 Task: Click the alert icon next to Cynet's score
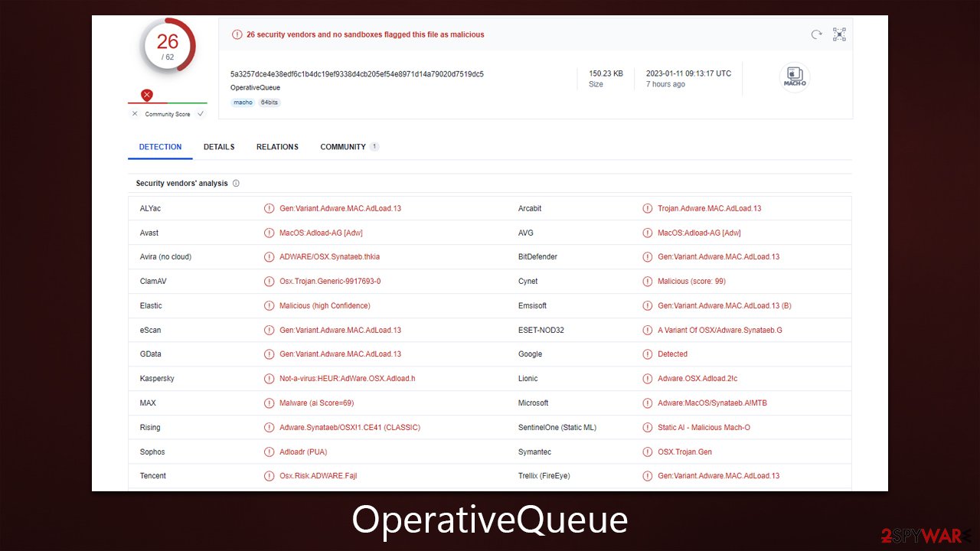pyautogui.click(x=647, y=281)
